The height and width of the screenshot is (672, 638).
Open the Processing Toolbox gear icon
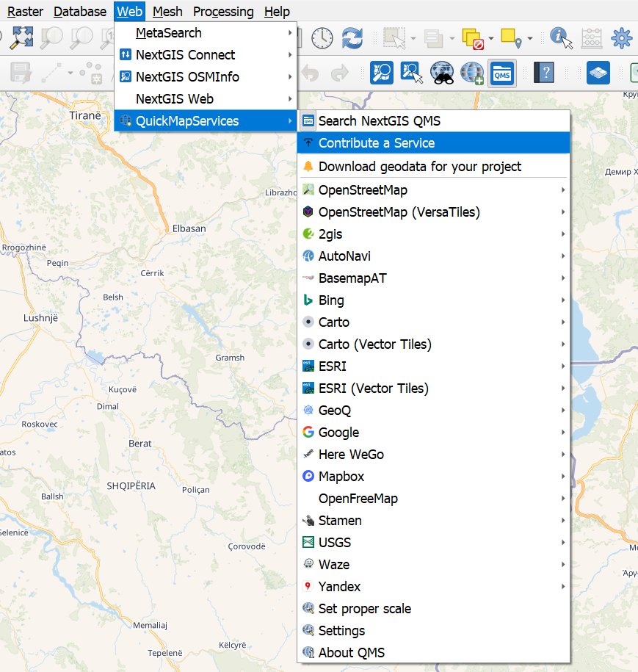point(621,37)
